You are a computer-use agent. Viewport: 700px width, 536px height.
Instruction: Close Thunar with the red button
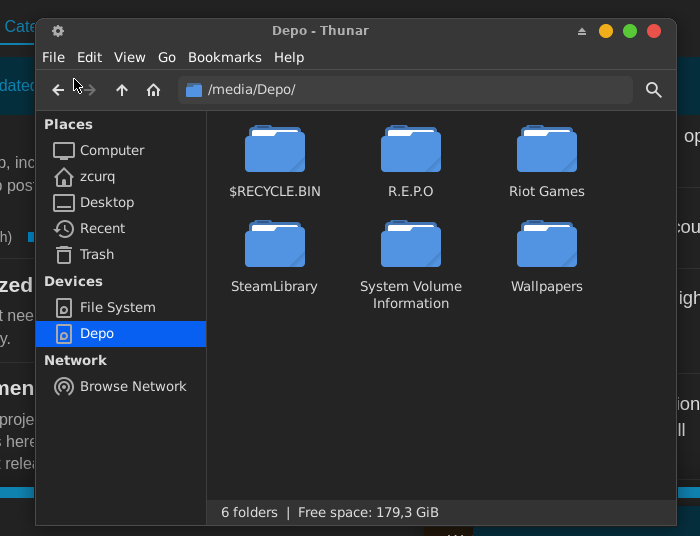click(x=654, y=31)
